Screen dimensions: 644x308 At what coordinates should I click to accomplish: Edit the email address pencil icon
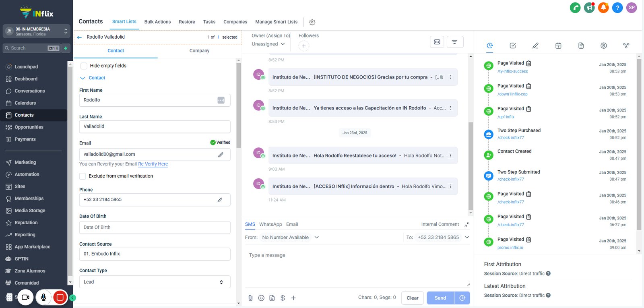221,155
